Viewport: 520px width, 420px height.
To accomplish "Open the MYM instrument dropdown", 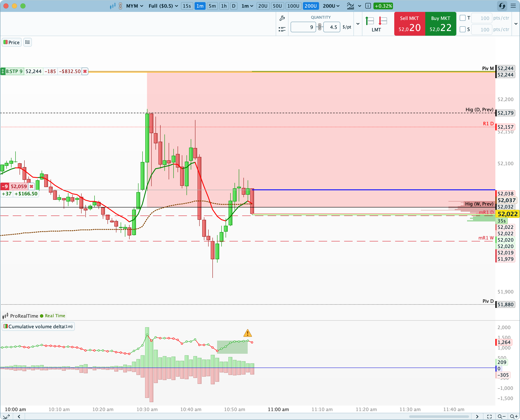I will tap(134, 6).
